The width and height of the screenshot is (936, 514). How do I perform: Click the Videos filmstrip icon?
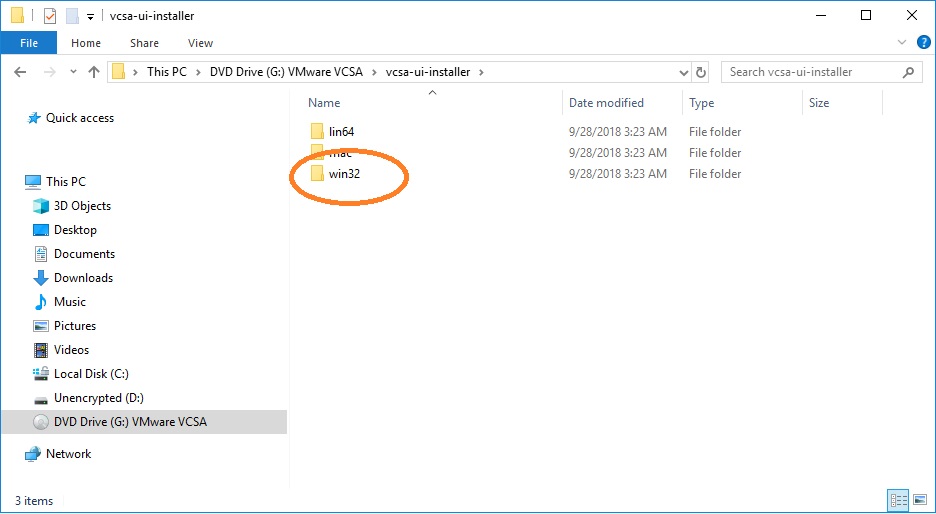41,350
